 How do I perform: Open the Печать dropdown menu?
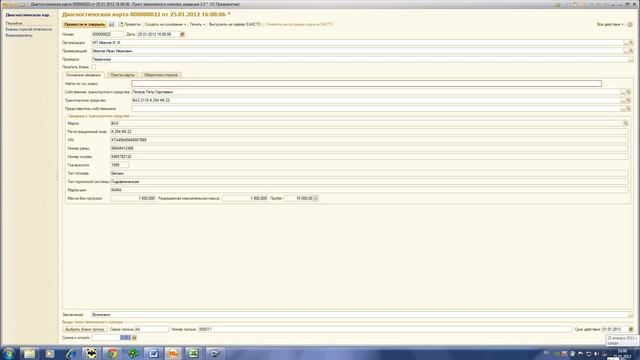tap(197, 24)
